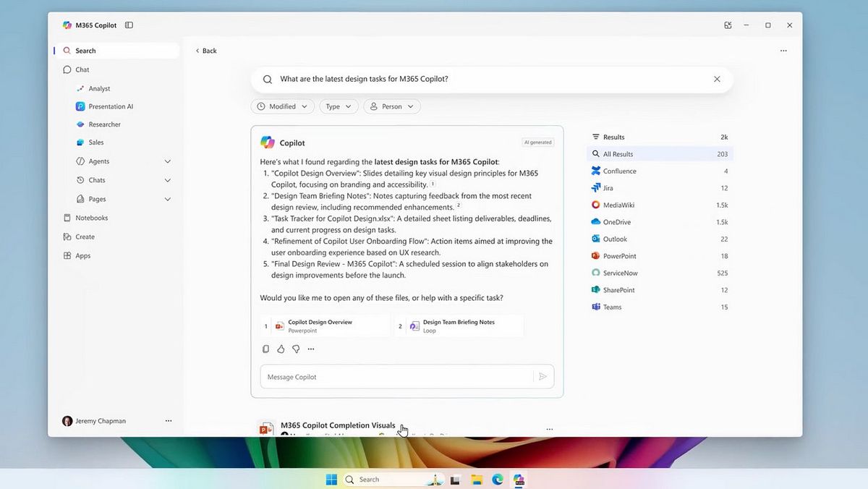
Task: Copy the Copilot response with the copy icon
Action: pyautogui.click(x=265, y=349)
